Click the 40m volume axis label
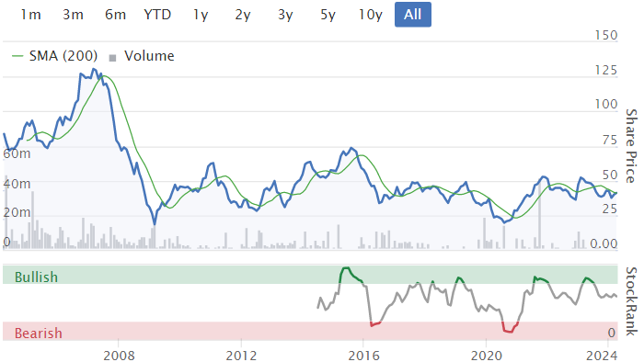644x362 pixels. 17,184
